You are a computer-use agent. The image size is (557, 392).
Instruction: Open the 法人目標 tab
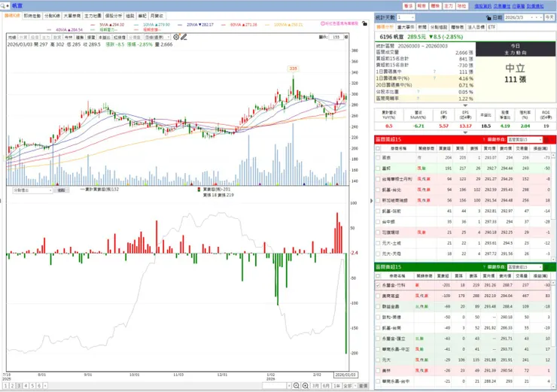click(x=476, y=27)
